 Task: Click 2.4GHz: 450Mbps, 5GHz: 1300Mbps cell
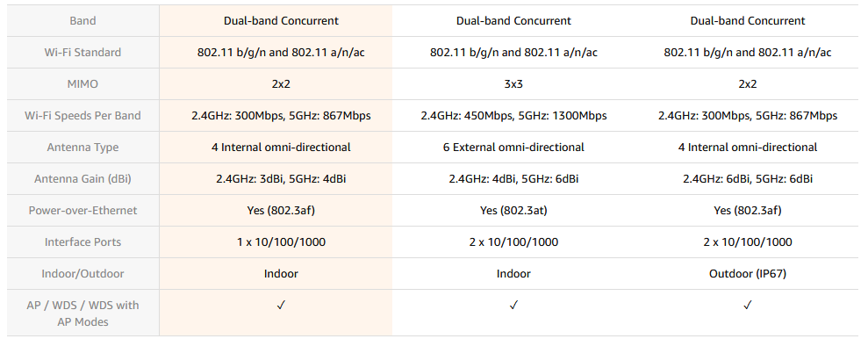tap(513, 116)
